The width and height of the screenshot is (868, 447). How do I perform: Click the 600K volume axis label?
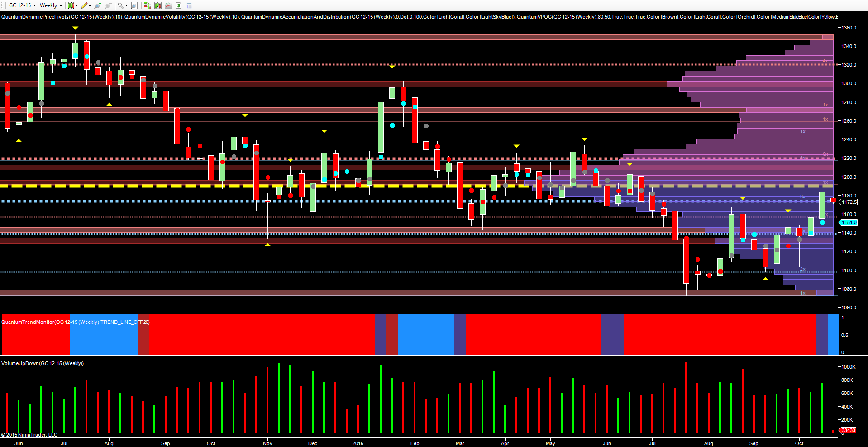point(847,393)
